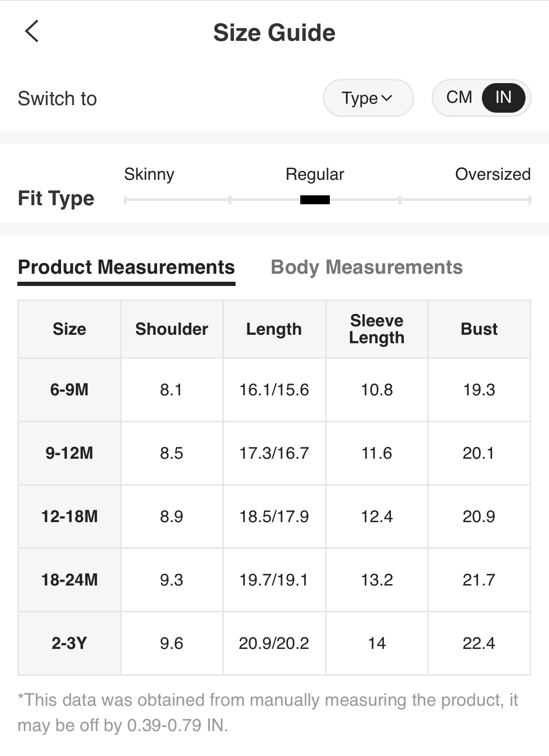The height and width of the screenshot is (756, 549).
Task: Select Product Measurements tab
Action: [x=126, y=267]
